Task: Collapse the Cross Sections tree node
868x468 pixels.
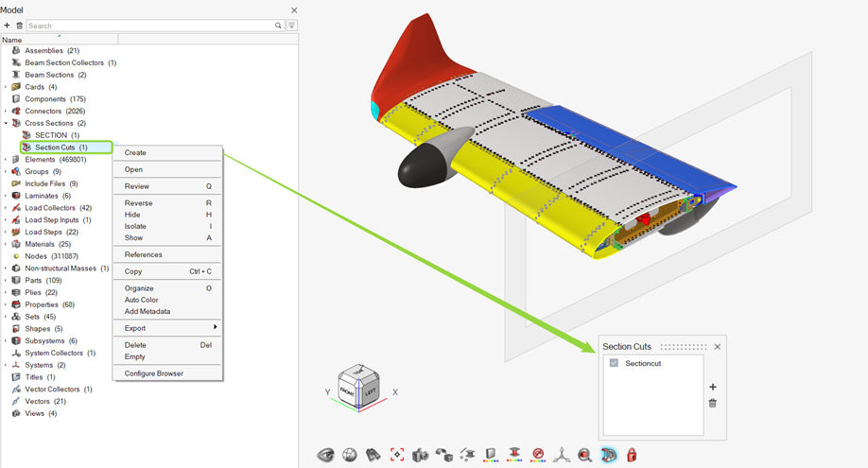Action: point(6,123)
